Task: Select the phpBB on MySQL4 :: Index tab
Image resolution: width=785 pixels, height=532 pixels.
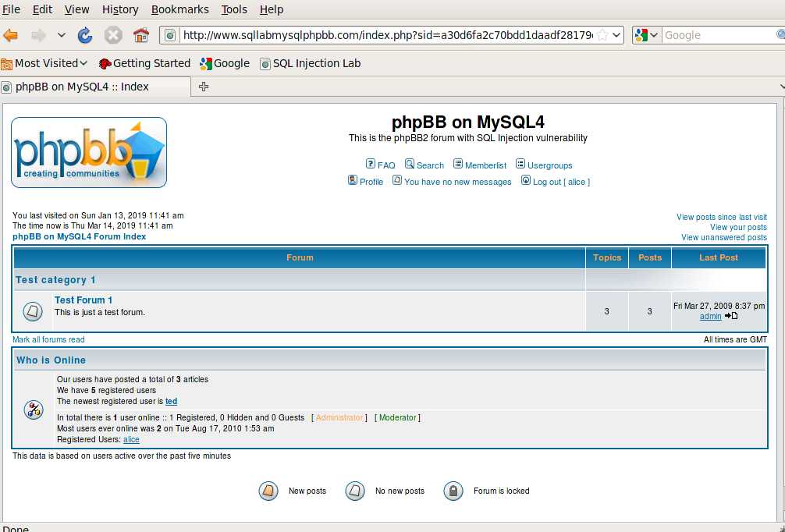Action: [95, 87]
